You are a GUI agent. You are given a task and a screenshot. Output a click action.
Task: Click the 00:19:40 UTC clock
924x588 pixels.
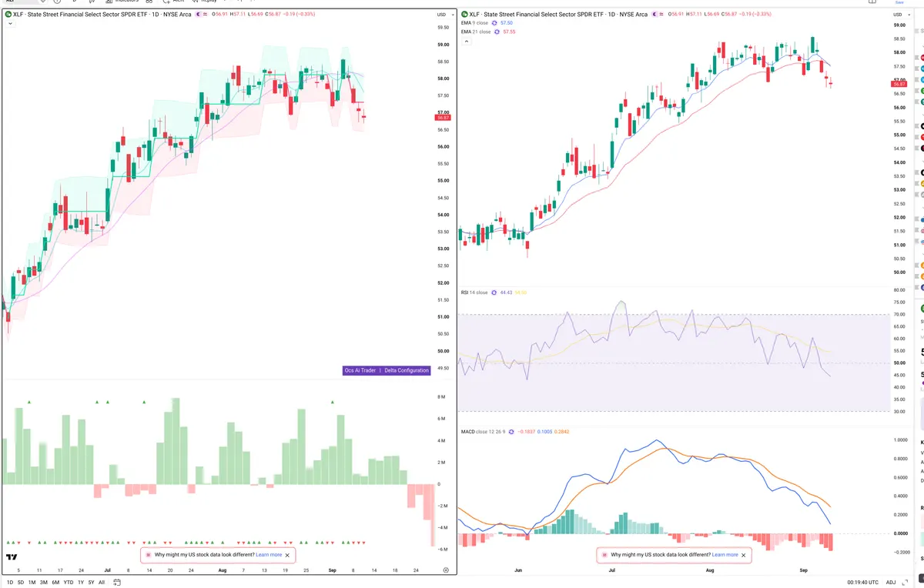862,583
